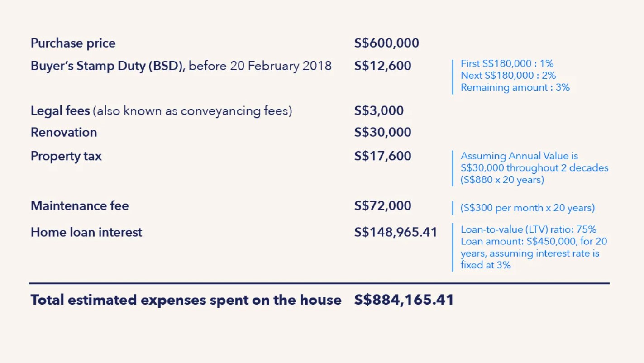Select the S$12,600 stamp duty amount
This screenshot has height=363, width=644.
[382, 66]
